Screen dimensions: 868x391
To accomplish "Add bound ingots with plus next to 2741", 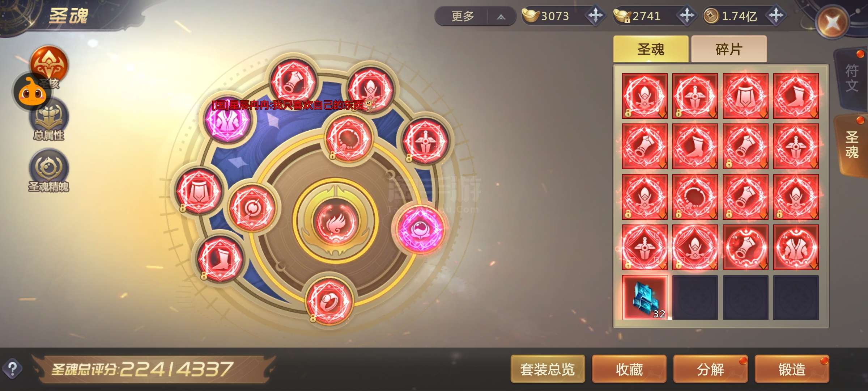I will (687, 16).
